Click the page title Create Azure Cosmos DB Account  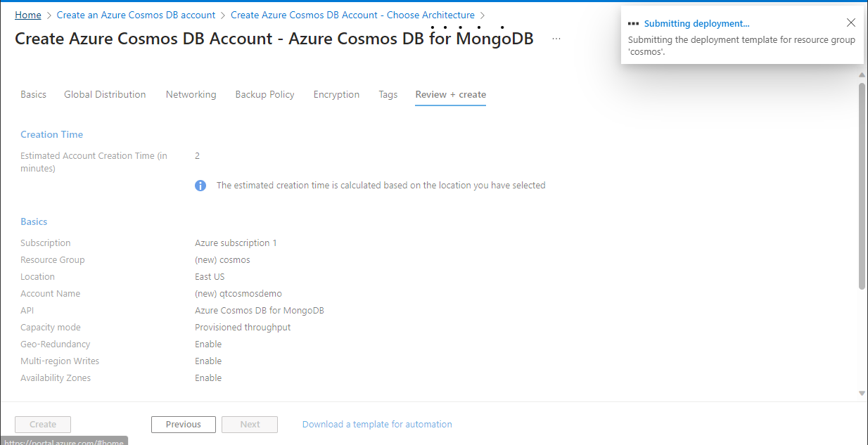(274, 39)
